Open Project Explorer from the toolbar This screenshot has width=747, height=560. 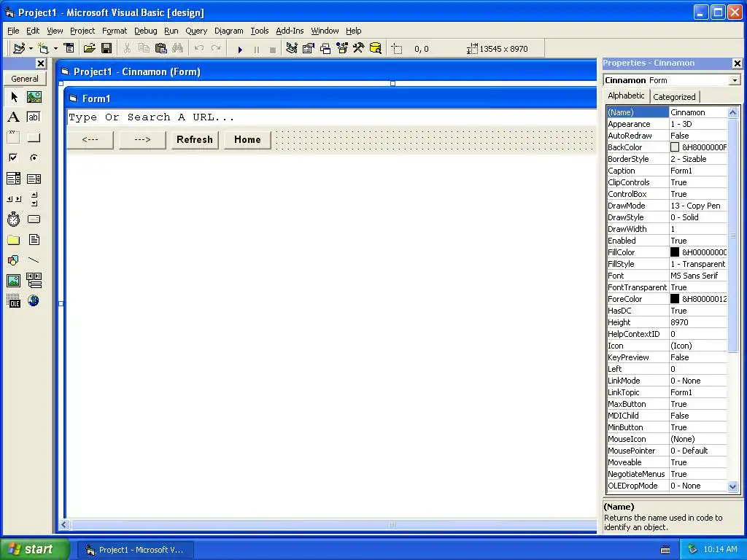click(x=292, y=49)
